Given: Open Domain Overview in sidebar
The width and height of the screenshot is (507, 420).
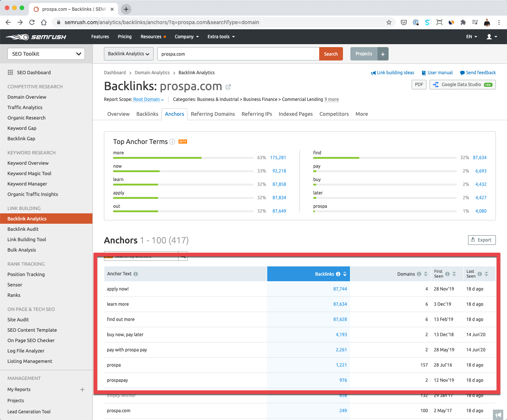Looking at the screenshot, I should click(27, 97).
